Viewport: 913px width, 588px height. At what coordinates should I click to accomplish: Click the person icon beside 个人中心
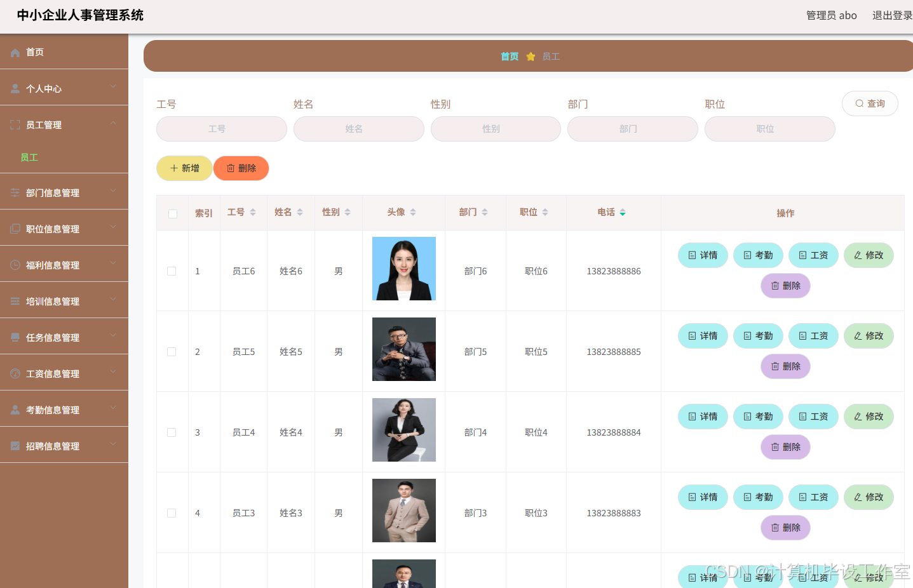click(x=15, y=89)
